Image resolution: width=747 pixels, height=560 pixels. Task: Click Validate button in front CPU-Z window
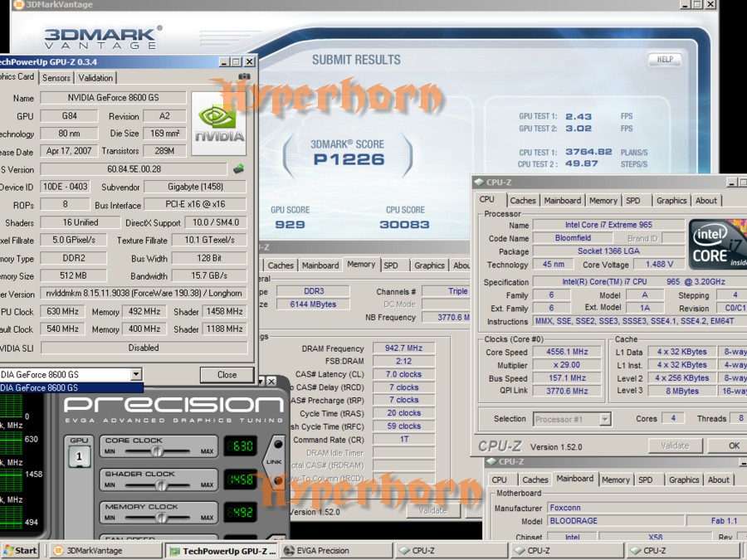point(675,446)
